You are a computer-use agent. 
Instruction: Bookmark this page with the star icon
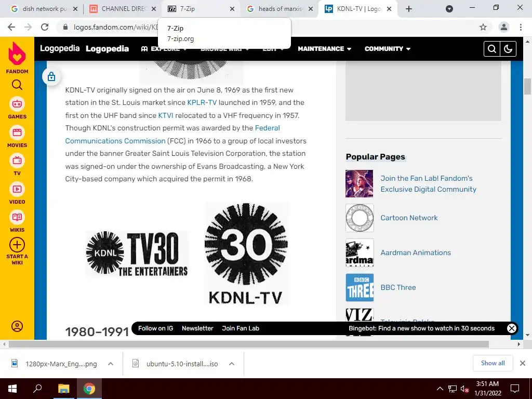(x=483, y=27)
